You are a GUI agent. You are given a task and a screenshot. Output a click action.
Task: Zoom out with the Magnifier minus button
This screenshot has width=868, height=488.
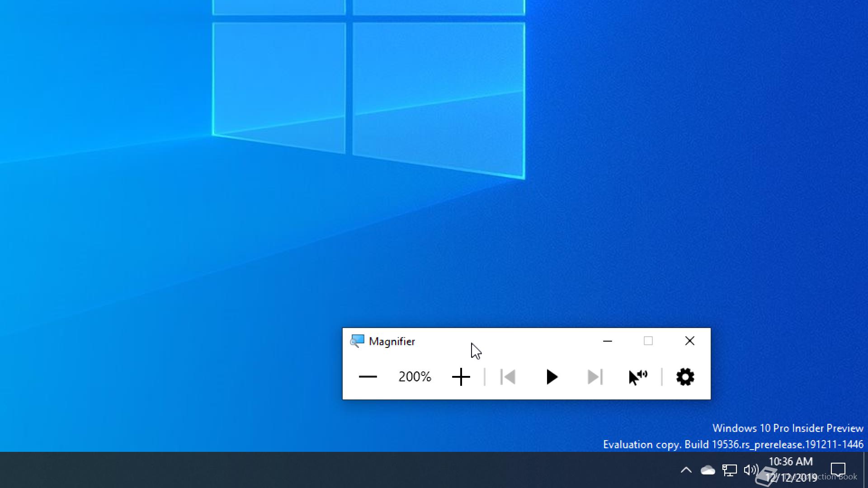(x=368, y=376)
